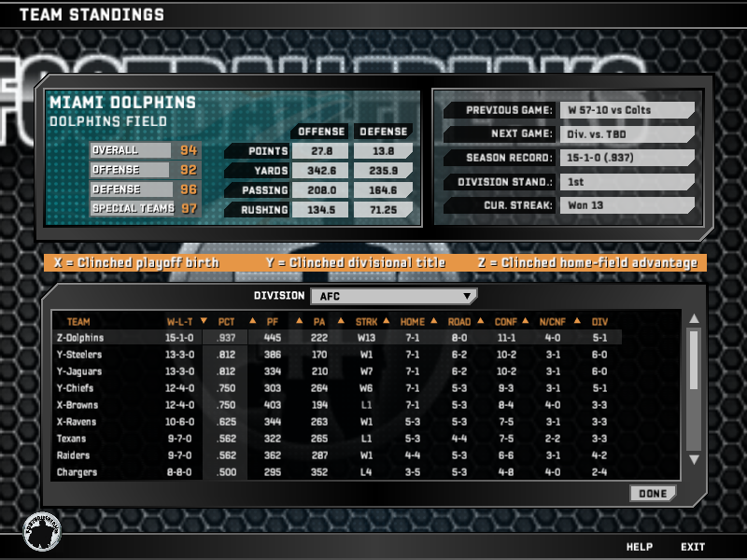Click the sort arrow right of HOME

tap(434, 320)
